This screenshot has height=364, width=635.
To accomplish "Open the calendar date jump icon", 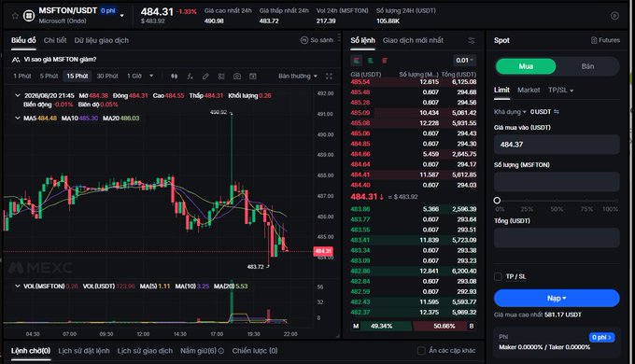I will (x=253, y=77).
